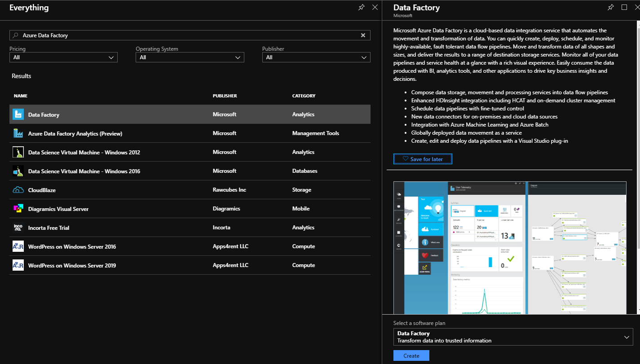Pin the Everything blade
The height and width of the screenshot is (364, 640).
[362, 8]
